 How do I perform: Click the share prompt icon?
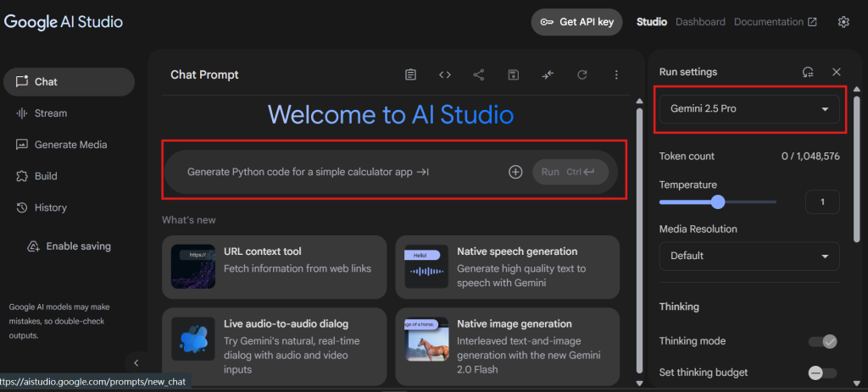click(x=479, y=75)
